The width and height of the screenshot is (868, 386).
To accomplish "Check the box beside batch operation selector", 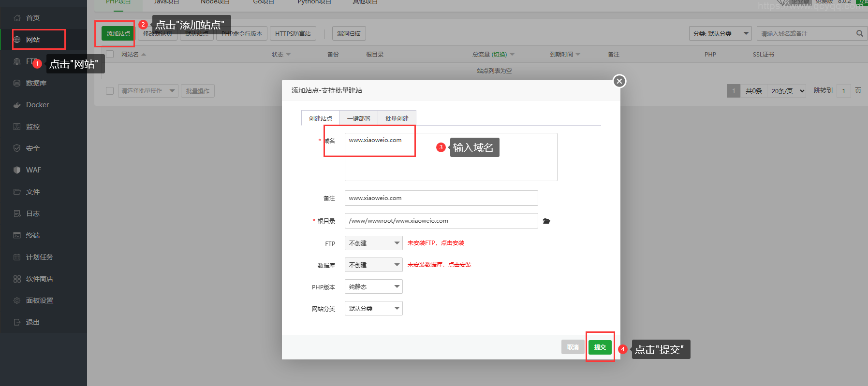I will tap(110, 91).
